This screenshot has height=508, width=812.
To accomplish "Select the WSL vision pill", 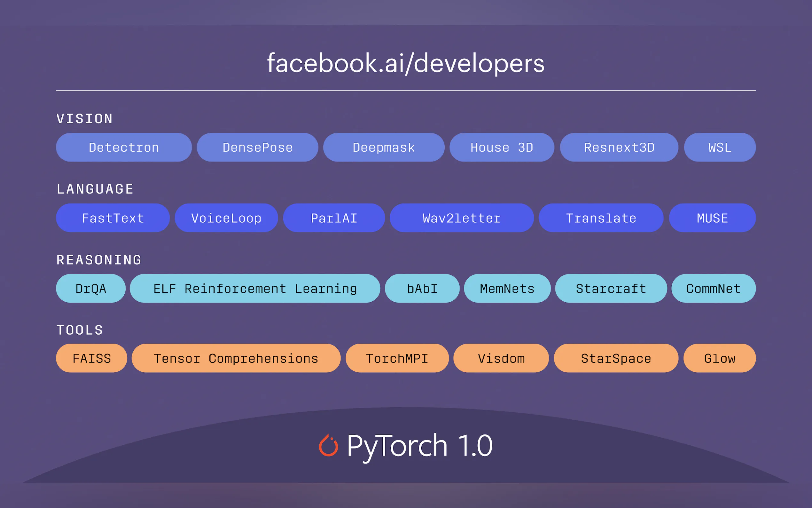I will [x=719, y=147].
